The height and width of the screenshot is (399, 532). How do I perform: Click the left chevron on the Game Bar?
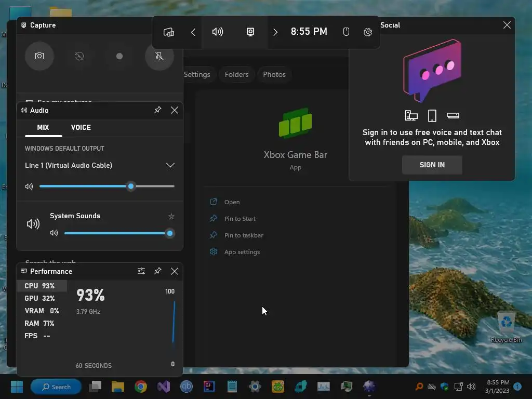pyautogui.click(x=193, y=32)
